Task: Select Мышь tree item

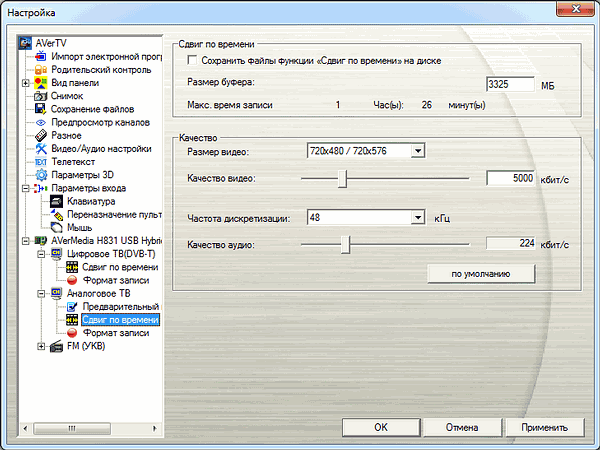Action: (80, 227)
